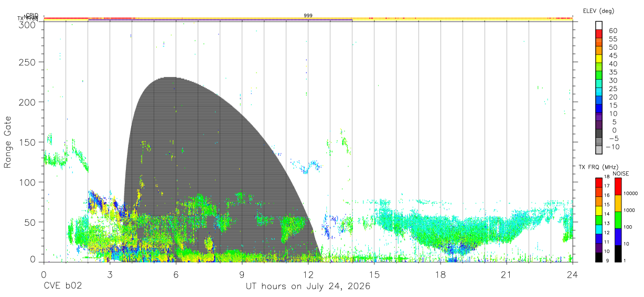
Task: Click the x-axis tick label 12
Action: [308, 274]
